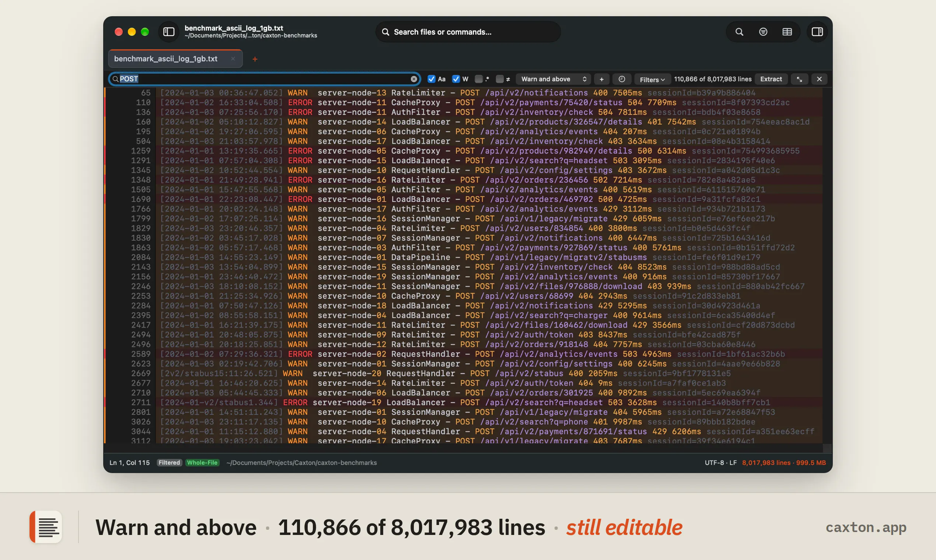The image size is (936, 560).
Task: Click Ln 1, Col 115 in status bar
Action: (x=129, y=463)
